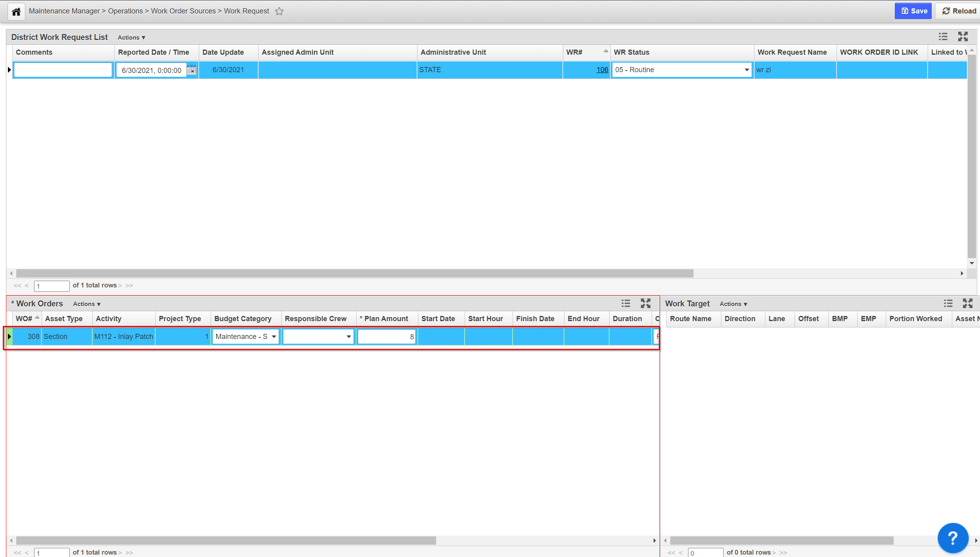Expand the Budget Category Maintenance dropdown
Viewport: 980px width, 557px height.
tap(274, 337)
